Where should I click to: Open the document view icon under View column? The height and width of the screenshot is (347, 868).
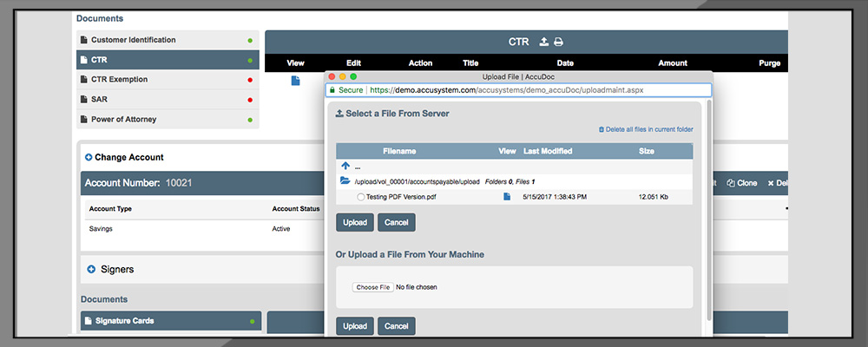click(x=295, y=81)
